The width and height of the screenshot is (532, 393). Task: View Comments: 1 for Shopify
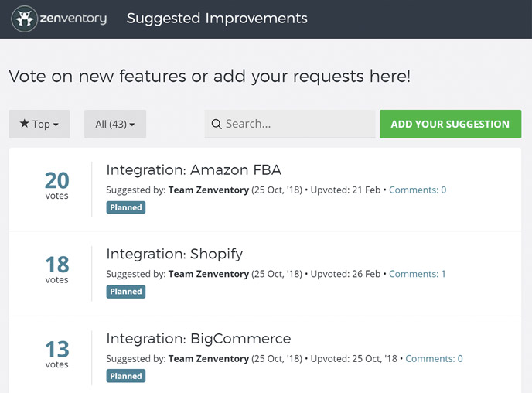pyautogui.click(x=418, y=274)
